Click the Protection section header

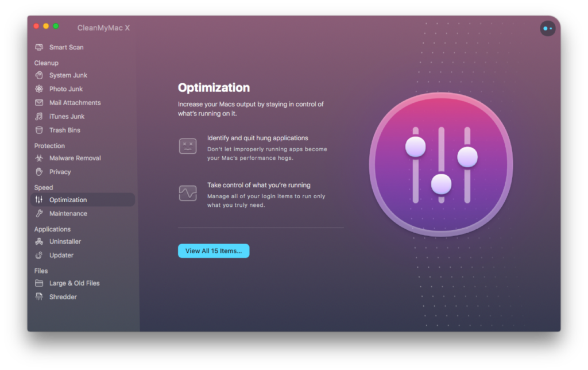point(49,145)
